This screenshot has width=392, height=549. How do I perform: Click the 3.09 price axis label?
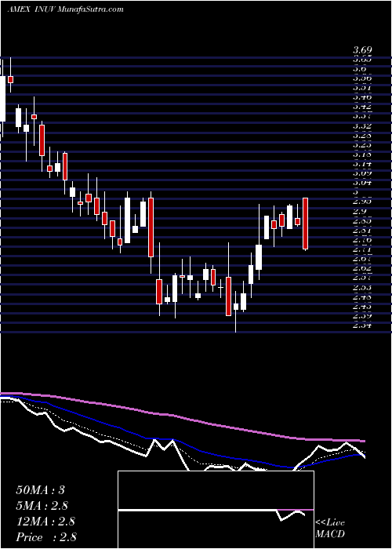pyautogui.click(x=362, y=173)
